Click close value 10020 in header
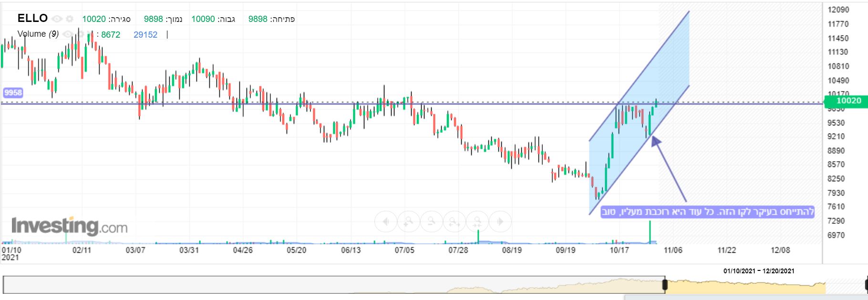Viewport: 868px width, 300px height. click(x=94, y=19)
